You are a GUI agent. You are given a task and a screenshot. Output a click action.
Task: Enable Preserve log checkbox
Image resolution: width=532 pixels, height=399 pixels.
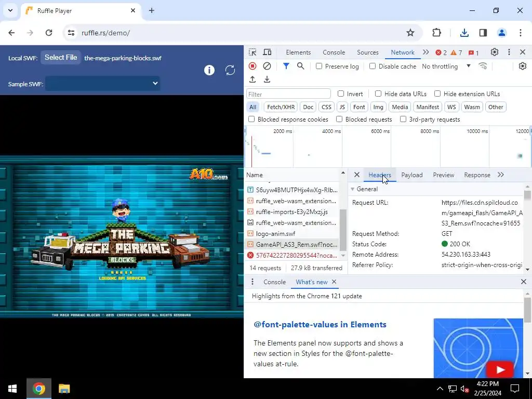pyautogui.click(x=319, y=66)
